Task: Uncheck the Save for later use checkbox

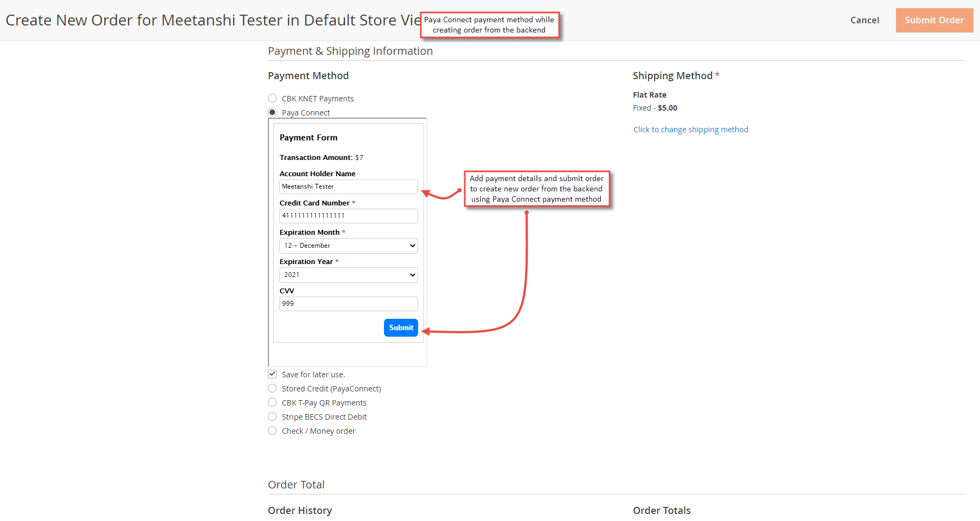Action: (x=272, y=374)
